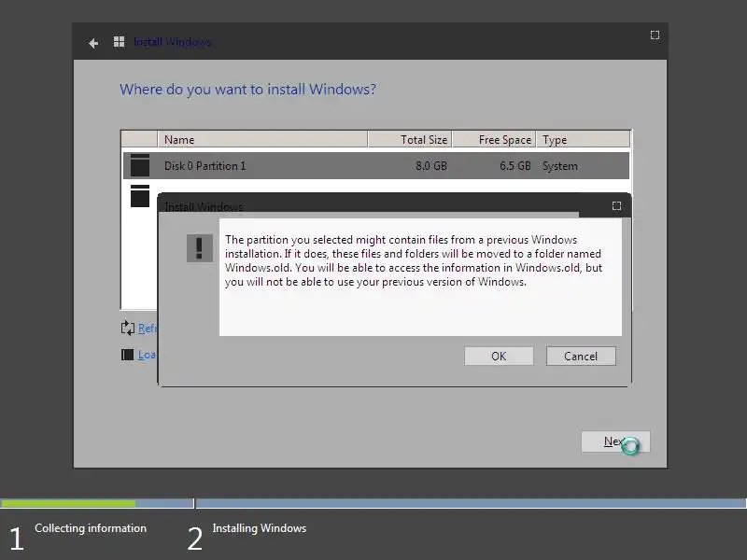747x560 pixels.
Task: Click the exclamation warning icon in dialog
Action: 199,248
